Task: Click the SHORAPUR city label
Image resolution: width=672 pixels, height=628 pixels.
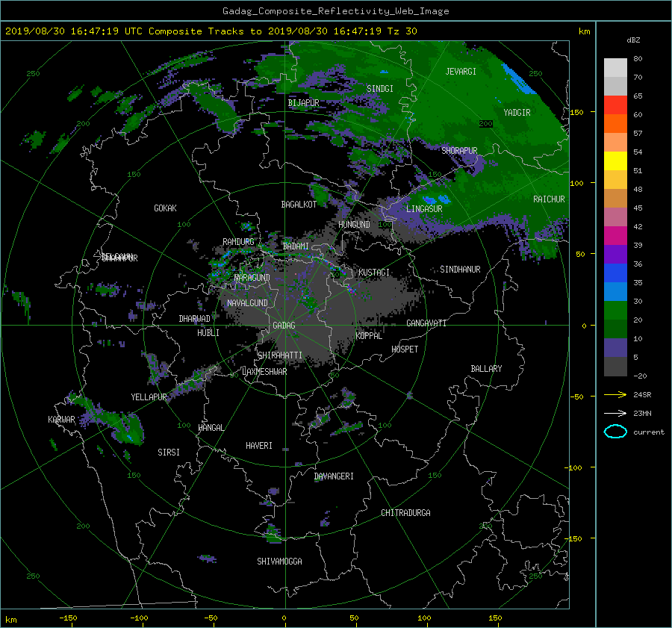Action: click(459, 151)
